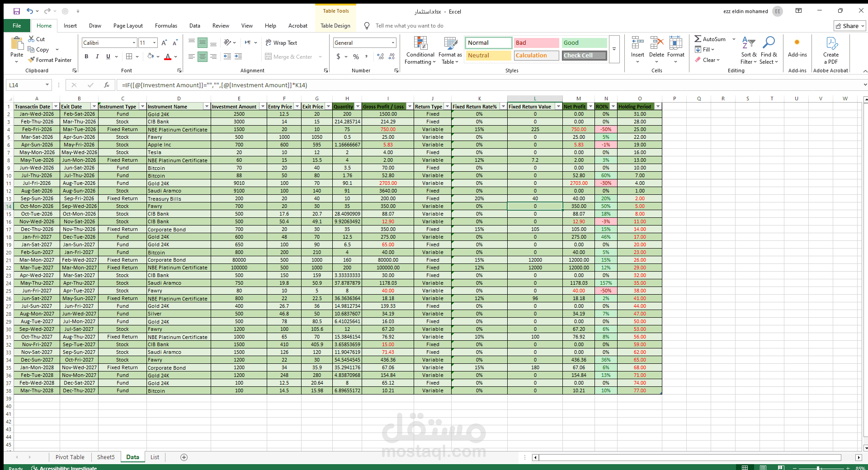Apply the percent style icon
868x470 pixels.
point(356,56)
